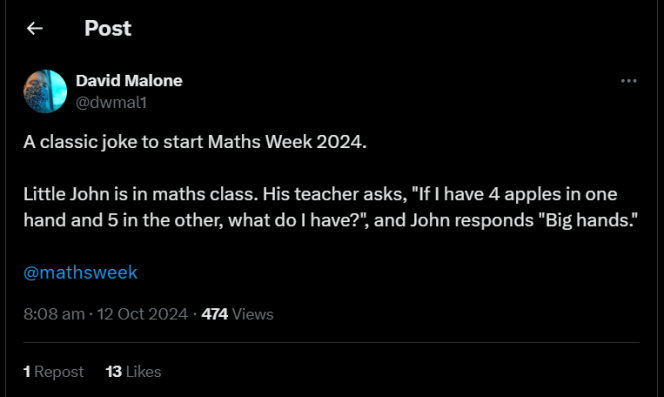Click the 8:08 am timestamp
The width and height of the screenshot is (664, 397).
tap(54, 314)
